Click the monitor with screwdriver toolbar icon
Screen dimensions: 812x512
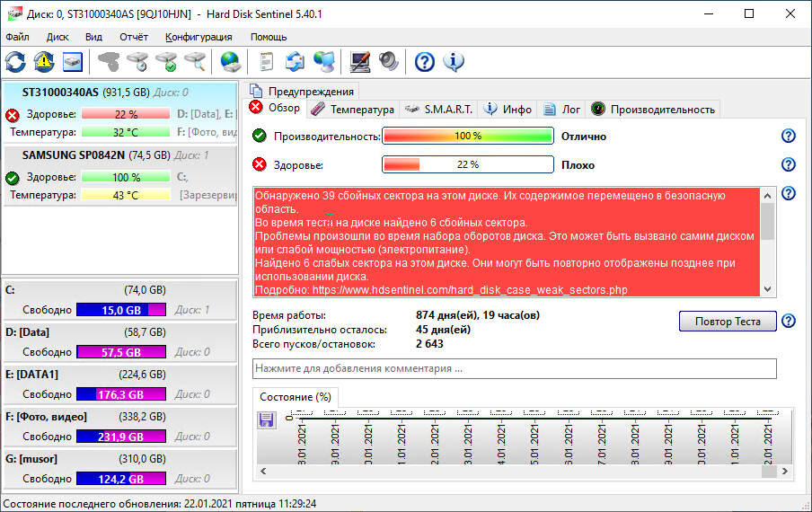click(x=360, y=62)
